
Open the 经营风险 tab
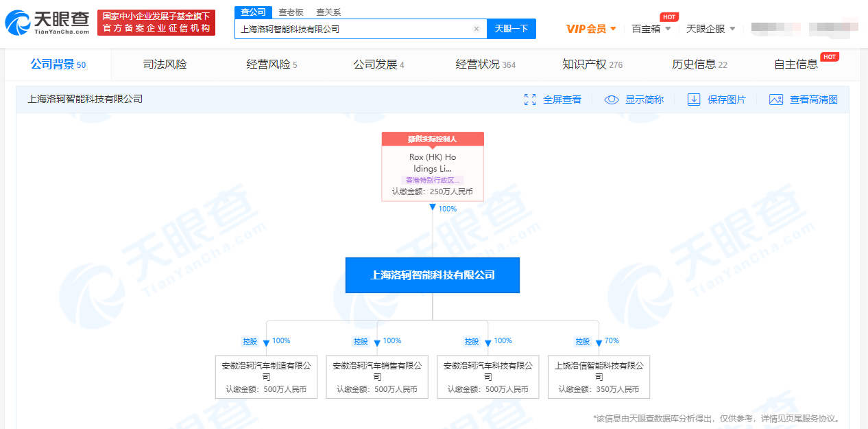coord(272,65)
